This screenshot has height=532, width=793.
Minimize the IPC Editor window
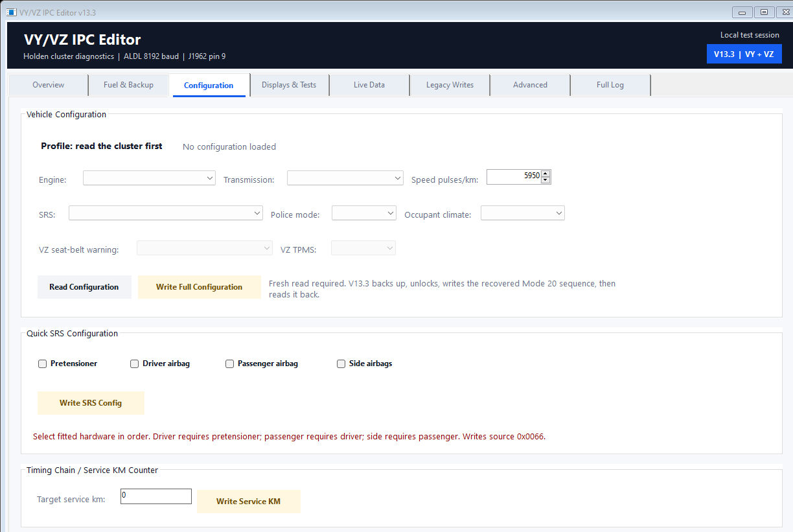(x=742, y=12)
